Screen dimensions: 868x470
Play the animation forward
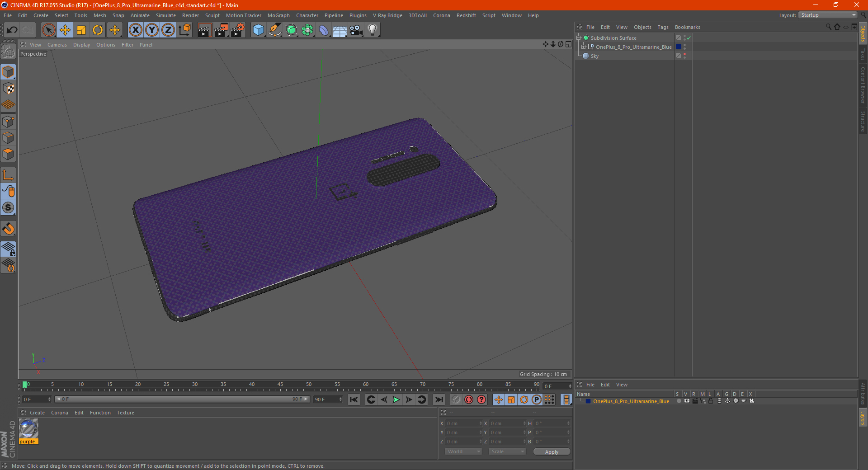click(396, 399)
